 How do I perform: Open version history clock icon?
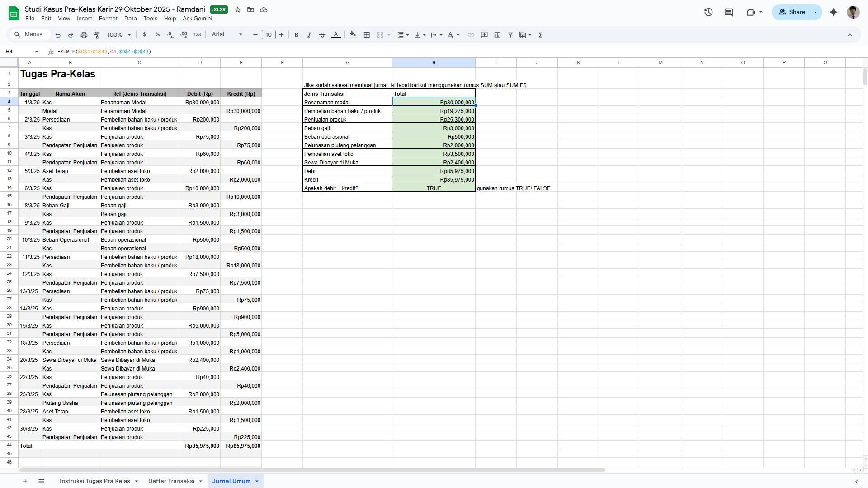[x=708, y=12]
